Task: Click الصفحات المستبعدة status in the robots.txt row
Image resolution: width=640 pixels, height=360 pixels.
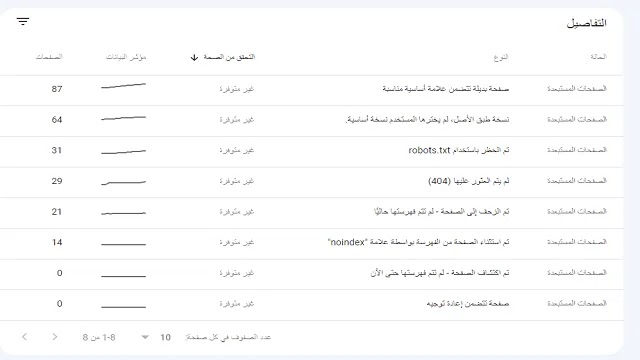Action: [577, 150]
